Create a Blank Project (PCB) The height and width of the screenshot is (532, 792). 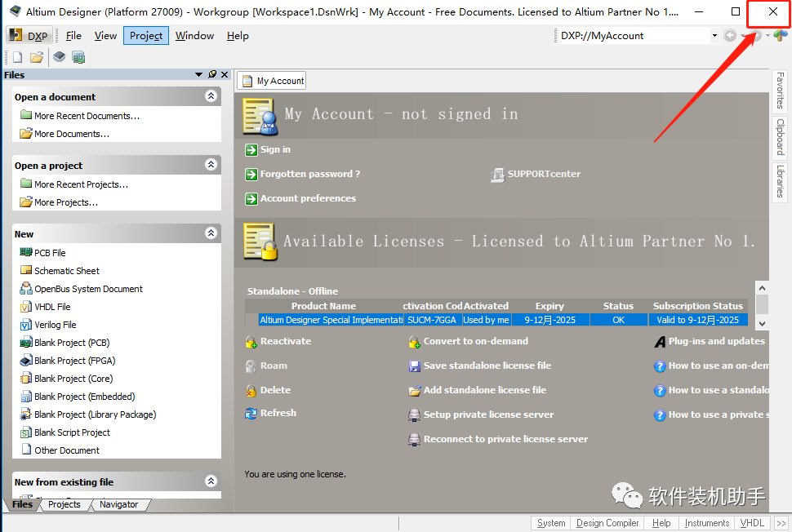(72, 343)
